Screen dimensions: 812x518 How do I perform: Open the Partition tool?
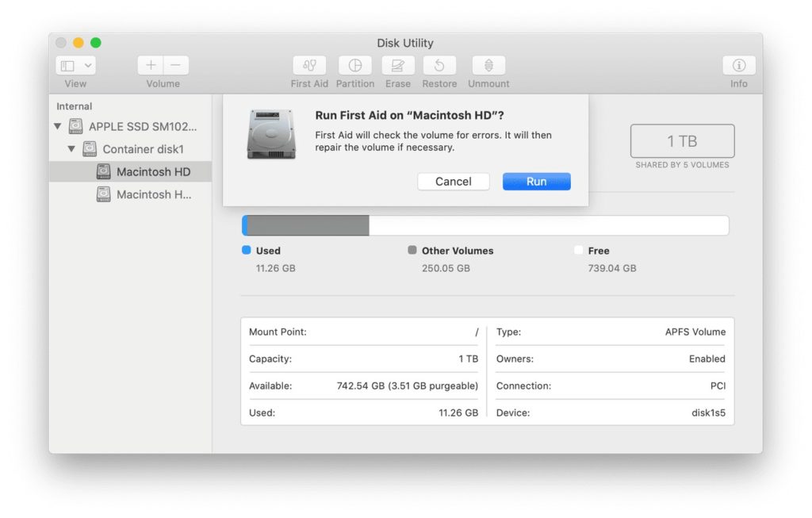(x=354, y=65)
